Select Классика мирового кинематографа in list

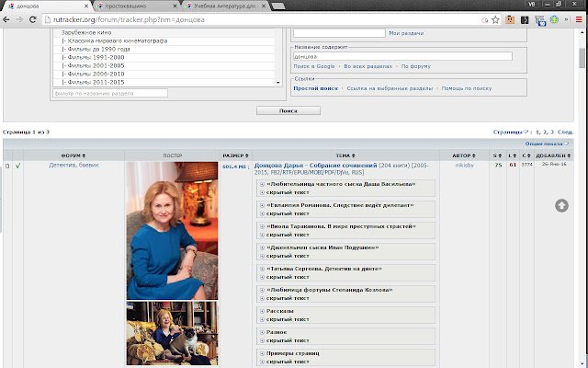pos(164,40)
